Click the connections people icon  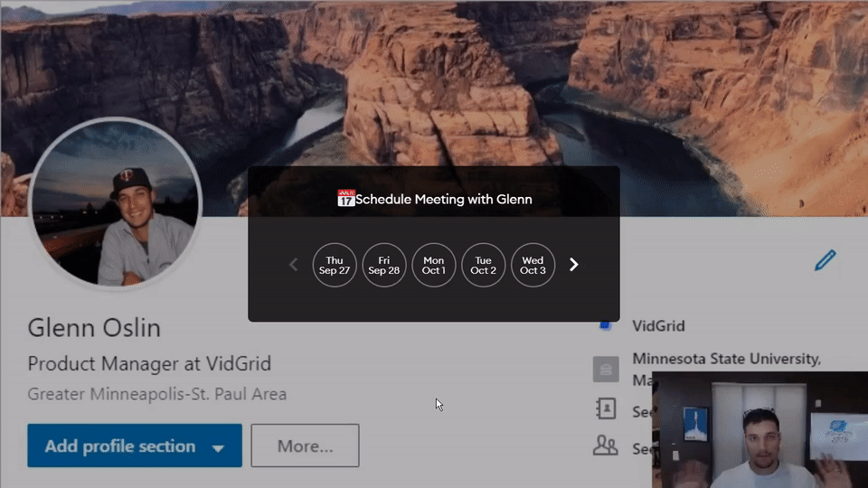pyautogui.click(x=605, y=446)
